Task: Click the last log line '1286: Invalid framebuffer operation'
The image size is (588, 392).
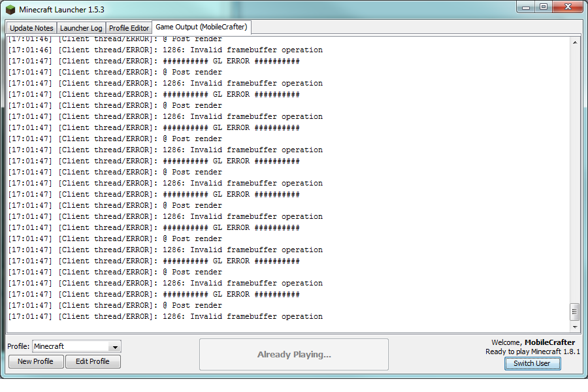Action: point(165,317)
